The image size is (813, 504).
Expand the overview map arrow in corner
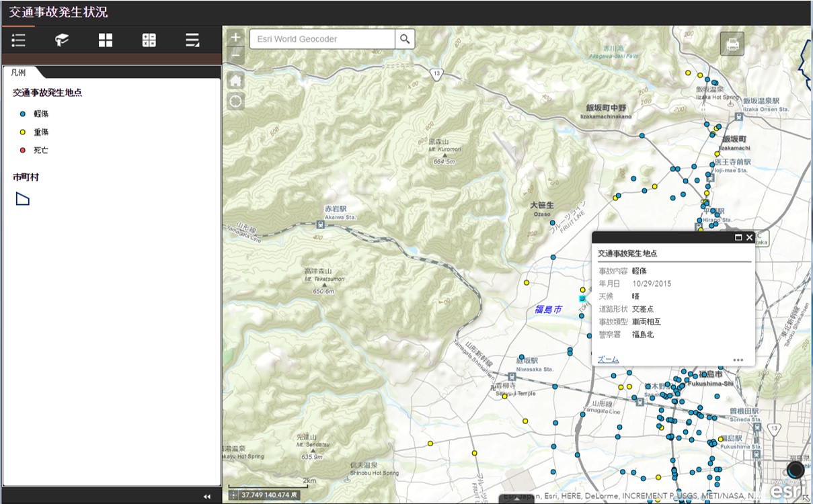tap(807, 498)
